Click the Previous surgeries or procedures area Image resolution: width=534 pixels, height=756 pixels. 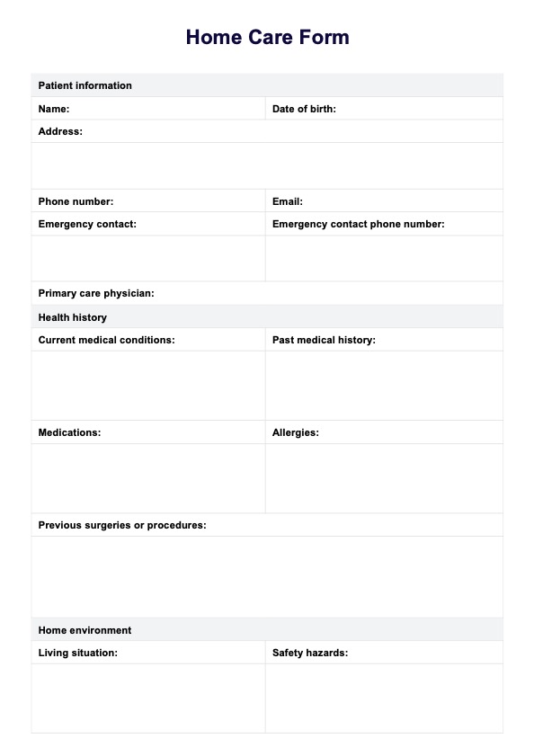(267, 576)
